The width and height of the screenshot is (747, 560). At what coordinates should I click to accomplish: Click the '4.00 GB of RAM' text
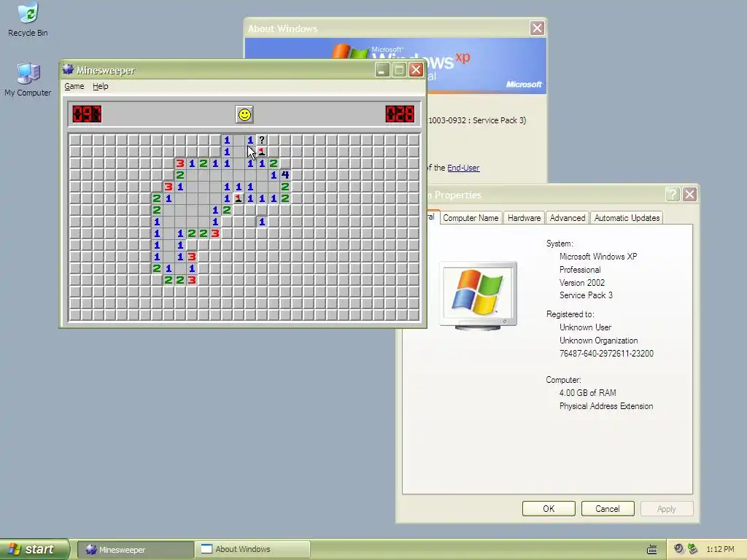[x=587, y=393]
